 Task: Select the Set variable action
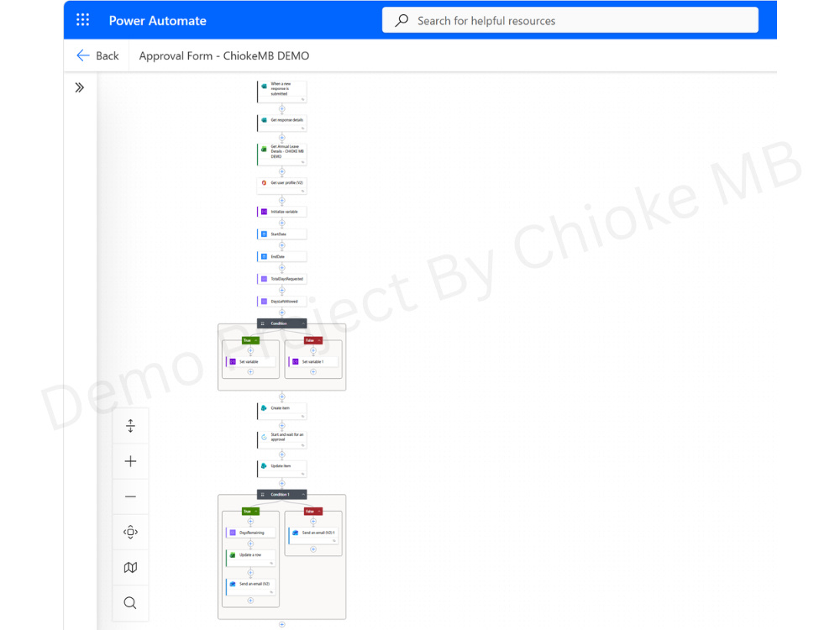click(250, 362)
